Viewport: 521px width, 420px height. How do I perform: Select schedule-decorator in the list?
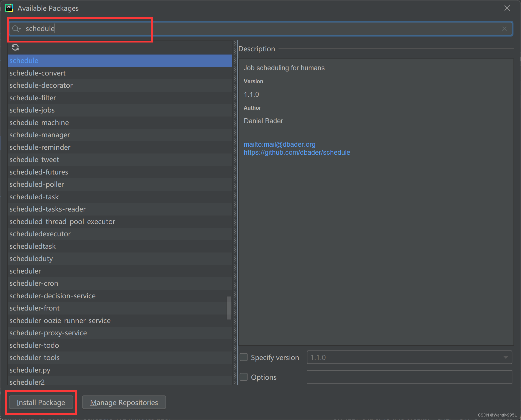click(x=120, y=85)
